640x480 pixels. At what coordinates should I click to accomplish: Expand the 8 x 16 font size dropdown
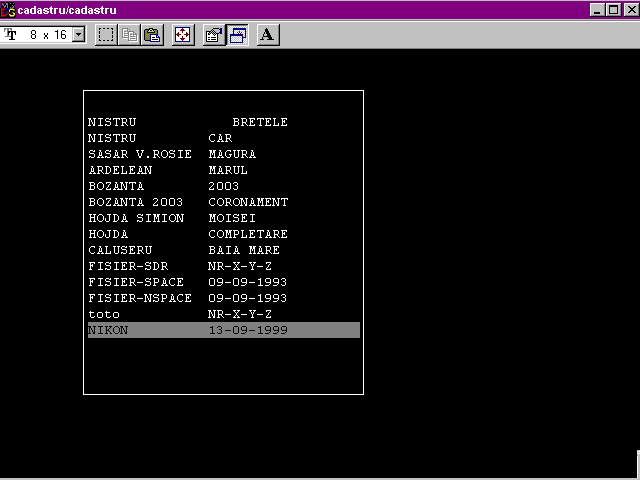79,35
